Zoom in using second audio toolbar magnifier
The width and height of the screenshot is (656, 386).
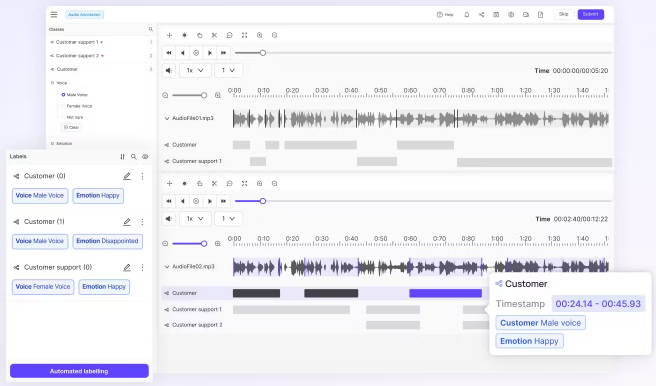259,184
